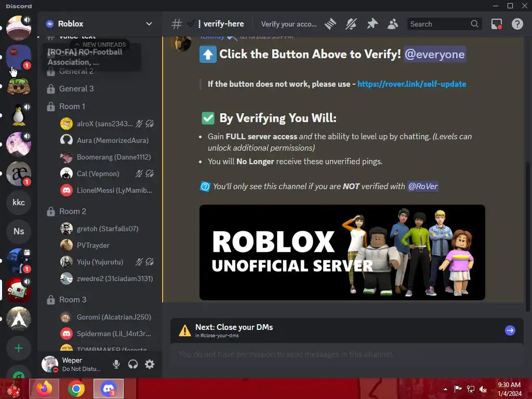The image size is (532, 399).
Task: Click user Boomerang (Danne1112)
Action: (x=107, y=157)
